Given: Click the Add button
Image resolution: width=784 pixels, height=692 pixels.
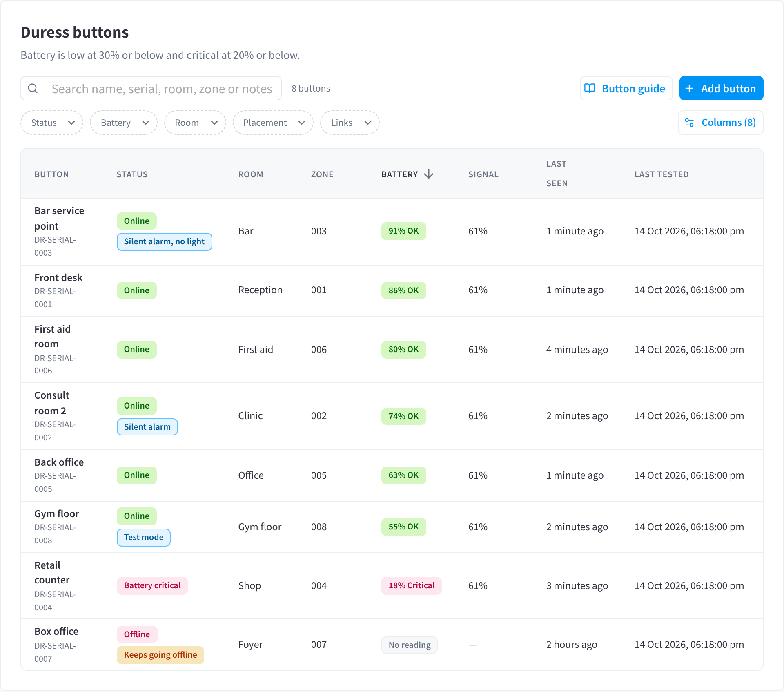Looking at the screenshot, I should click(721, 88).
